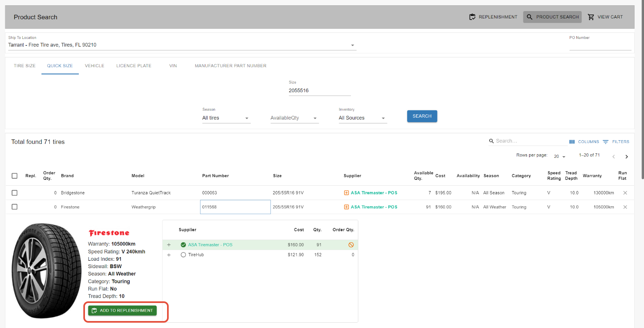Click TireHub cost $121.90

[x=296, y=255]
